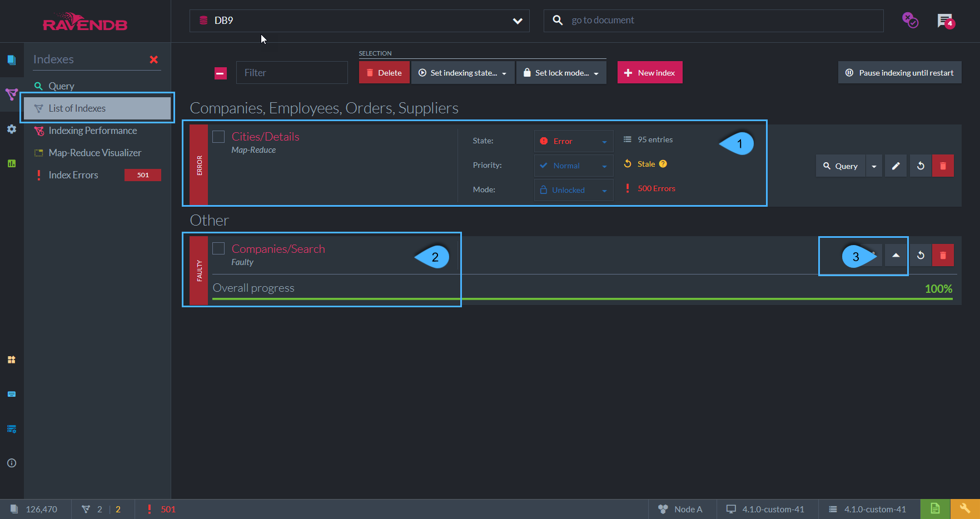This screenshot has width=980, height=519.
Task: Click the cluster status icon in header
Action: point(910,21)
